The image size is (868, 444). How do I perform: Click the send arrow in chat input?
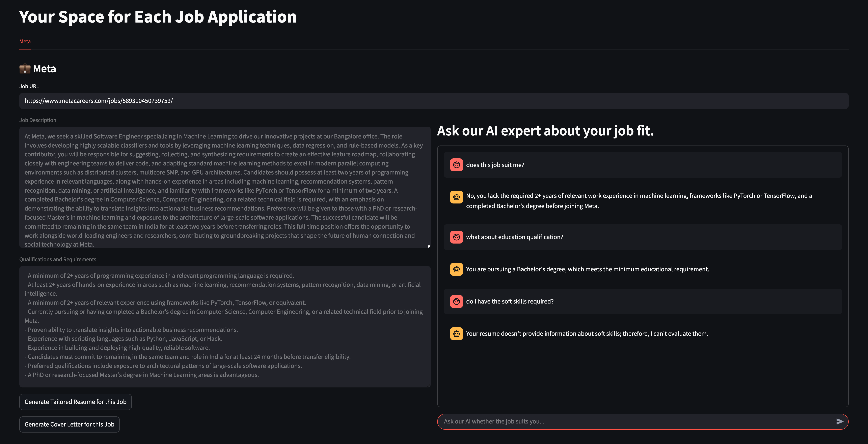pos(839,421)
